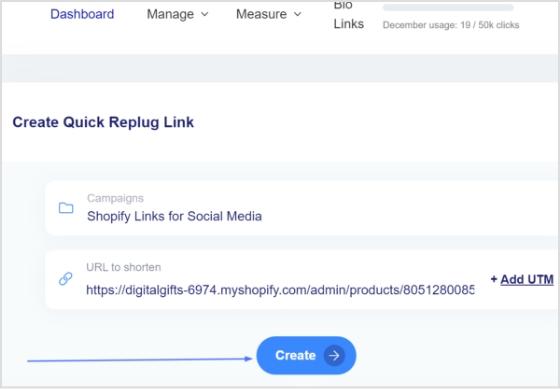Click the URL to shorten label
Image resolution: width=560 pixels, height=389 pixels.
[x=124, y=267]
